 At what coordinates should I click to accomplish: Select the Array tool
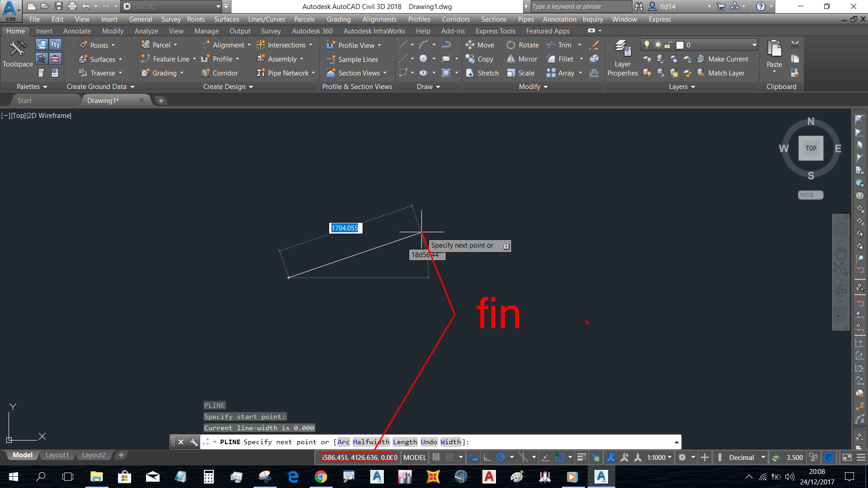click(561, 73)
